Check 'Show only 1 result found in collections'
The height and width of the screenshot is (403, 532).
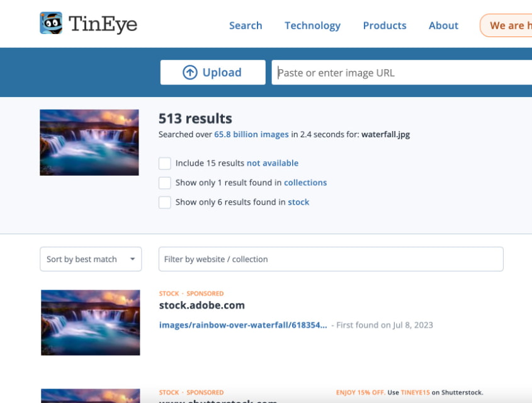point(164,183)
